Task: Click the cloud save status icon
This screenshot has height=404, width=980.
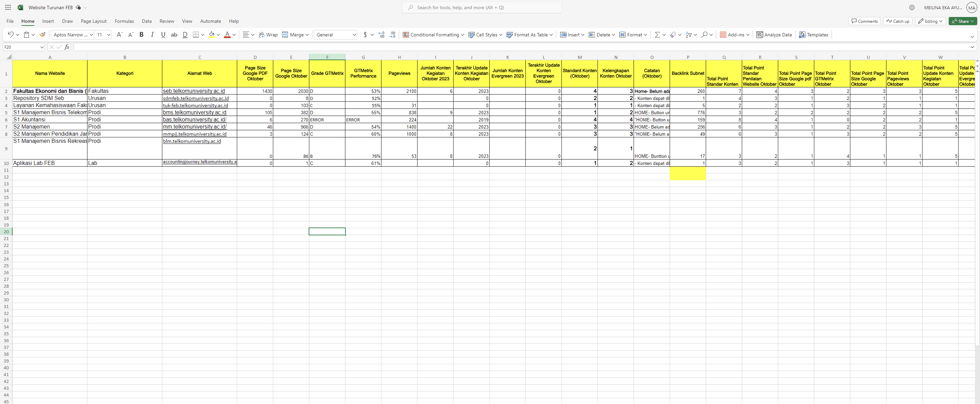Action: coord(78,7)
